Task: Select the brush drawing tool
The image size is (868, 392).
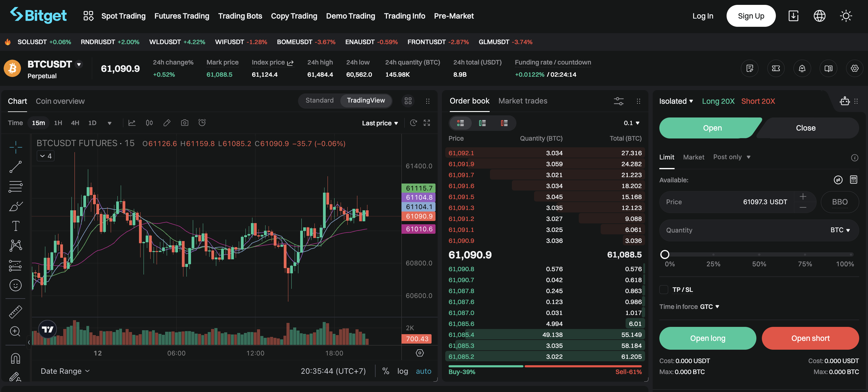Action: [16, 206]
